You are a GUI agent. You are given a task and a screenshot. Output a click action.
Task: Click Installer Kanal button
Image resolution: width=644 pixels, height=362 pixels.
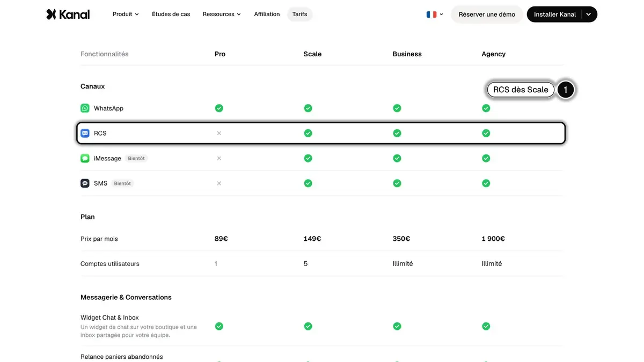click(x=555, y=14)
